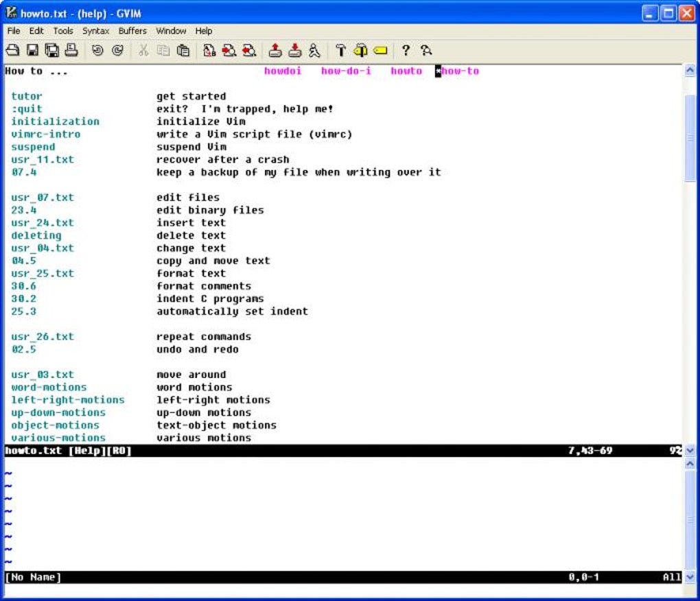
Task: Open the Edit menu
Action: pos(36,31)
